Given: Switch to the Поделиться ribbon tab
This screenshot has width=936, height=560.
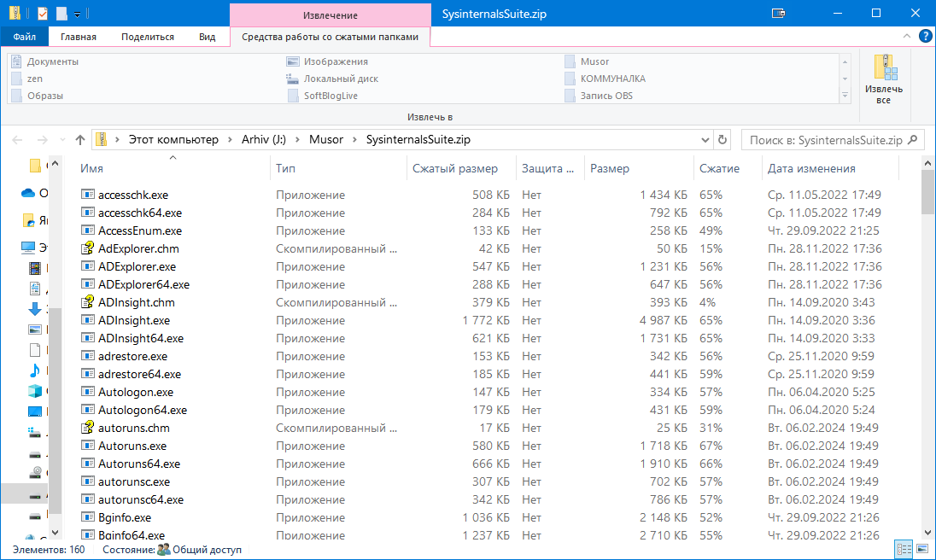Looking at the screenshot, I should click(148, 37).
